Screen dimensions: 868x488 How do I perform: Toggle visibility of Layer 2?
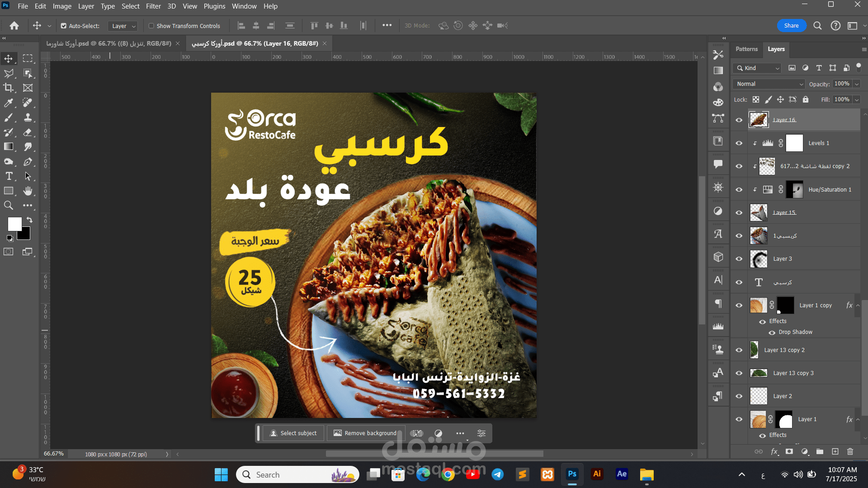click(x=739, y=396)
